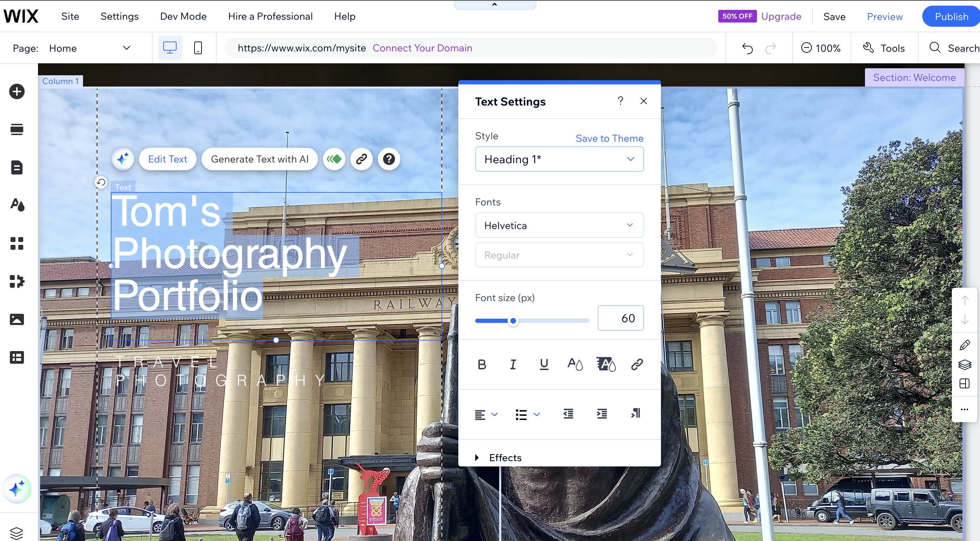This screenshot has height=541, width=980.
Task: Open the Layers panel at bottom left
Action: (x=17, y=532)
